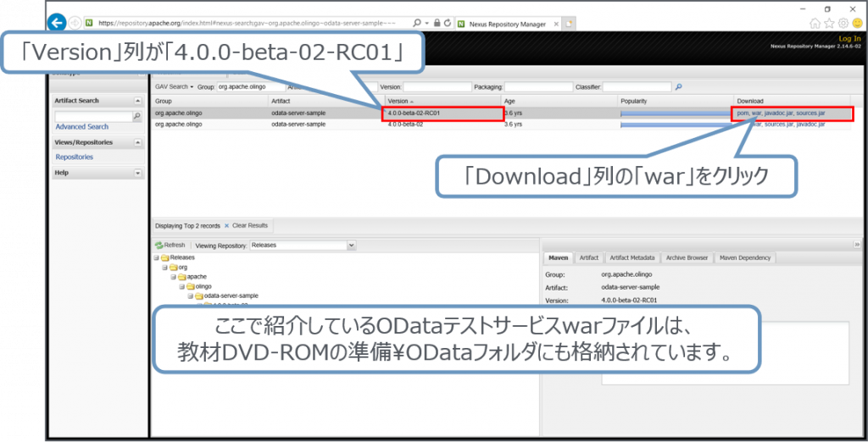Collapse the olingo folder in tree
The width and height of the screenshot is (868, 442).
[x=181, y=286]
